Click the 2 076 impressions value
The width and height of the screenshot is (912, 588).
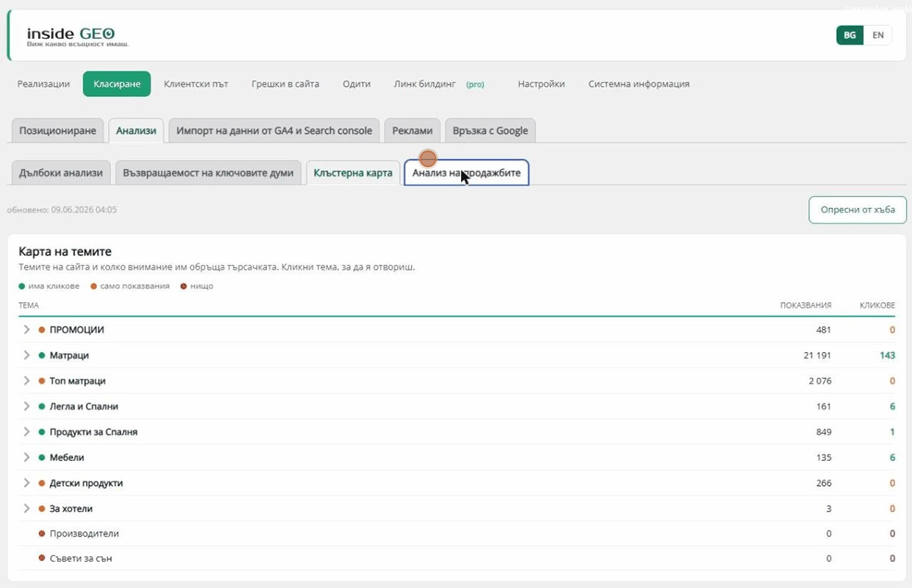coord(819,381)
